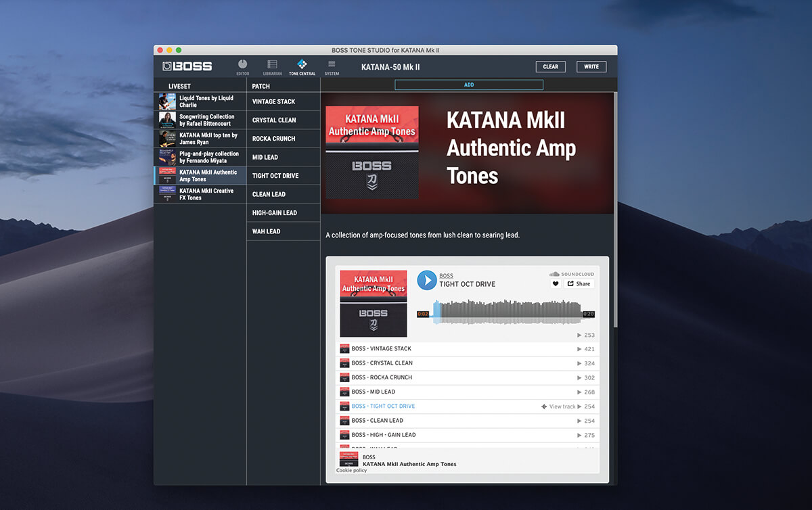Select the TIGHT OCT DRIVE patch
This screenshot has width=812, height=510.
[x=284, y=176]
